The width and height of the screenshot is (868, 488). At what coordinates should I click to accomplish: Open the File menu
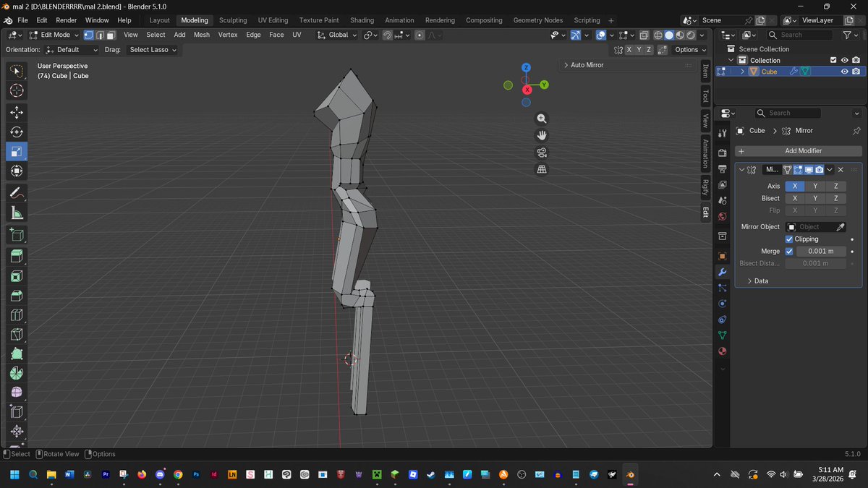tap(22, 20)
